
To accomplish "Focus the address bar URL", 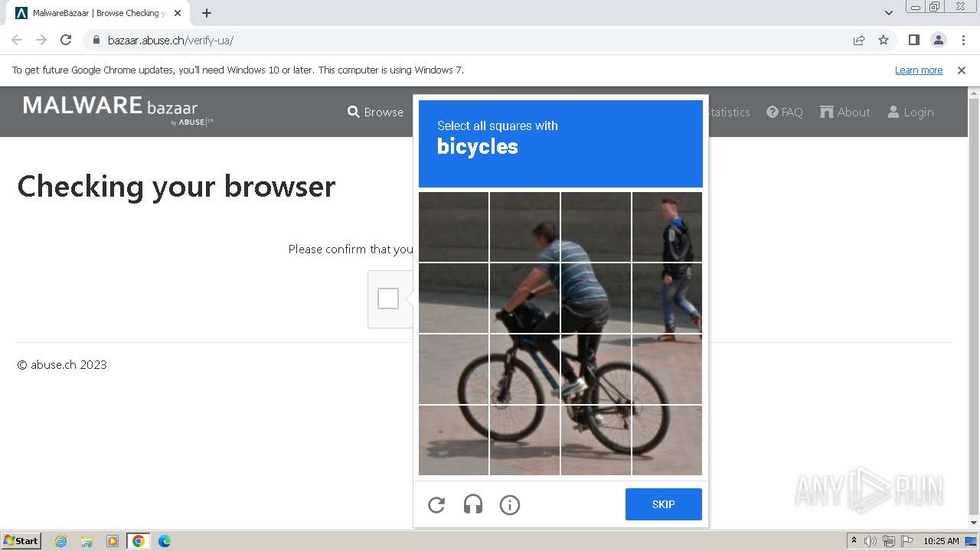I will point(171,41).
